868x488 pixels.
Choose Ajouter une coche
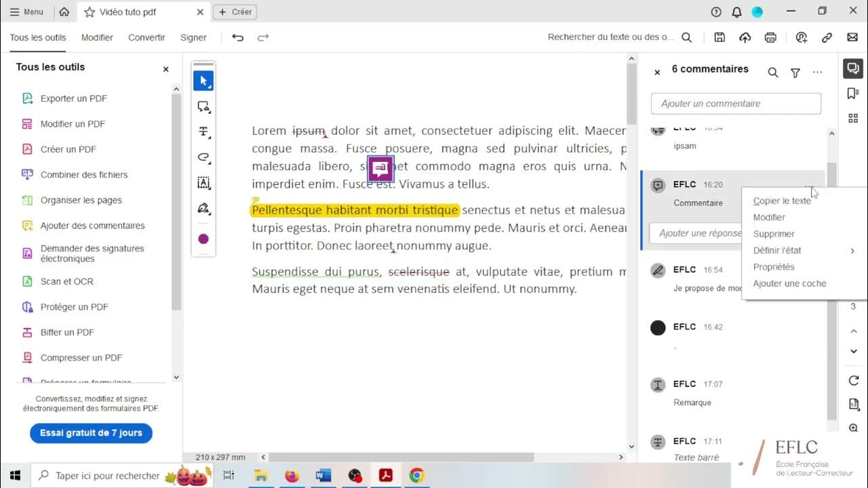pyautogui.click(x=789, y=283)
